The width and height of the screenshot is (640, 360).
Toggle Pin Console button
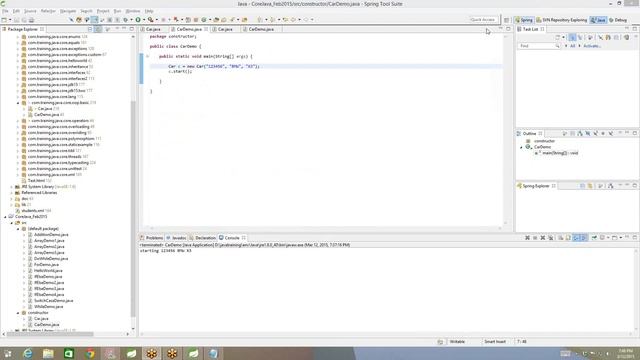coord(594,238)
